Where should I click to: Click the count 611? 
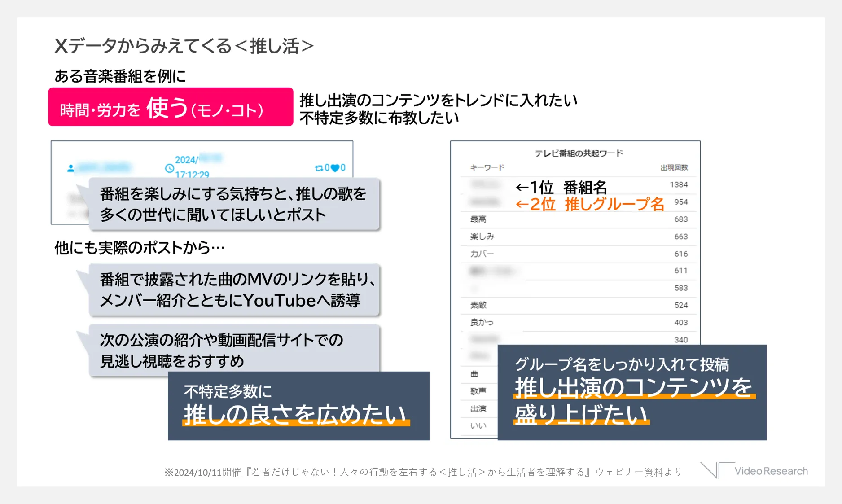(681, 271)
